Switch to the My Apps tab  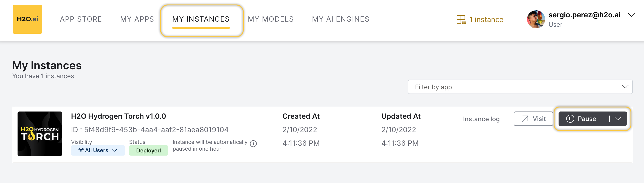click(137, 19)
